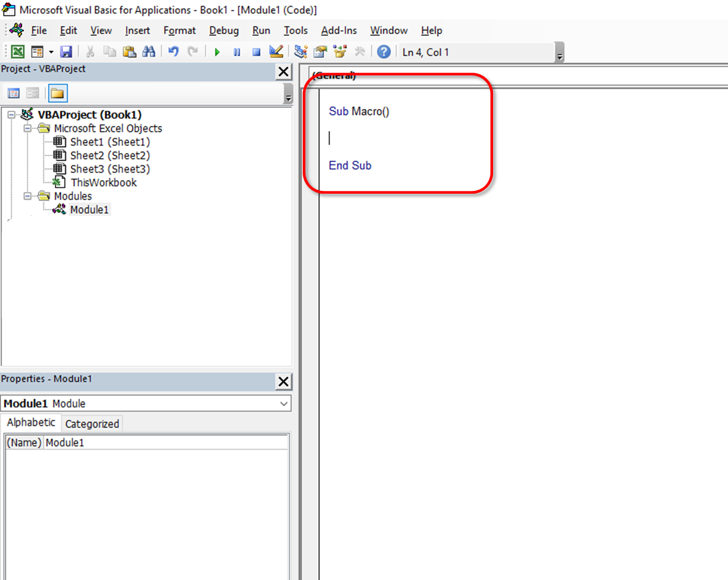This screenshot has height=580, width=728.
Task: Click the Reset stop square icon
Action: click(x=256, y=52)
